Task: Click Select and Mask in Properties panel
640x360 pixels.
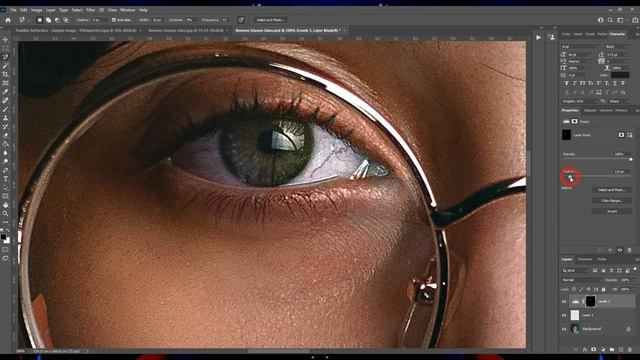Action: pyautogui.click(x=611, y=190)
